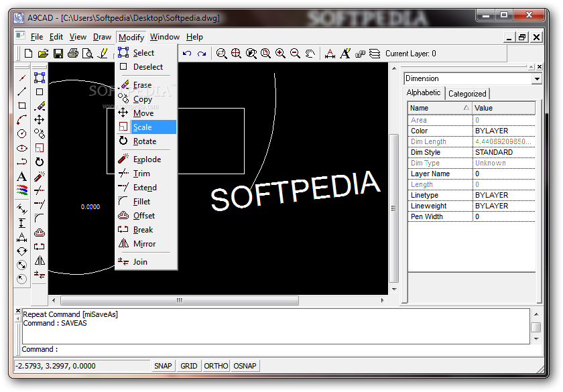Select the Arc draw tool
The height and width of the screenshot is (392, 563).
[x=22, y=119]
